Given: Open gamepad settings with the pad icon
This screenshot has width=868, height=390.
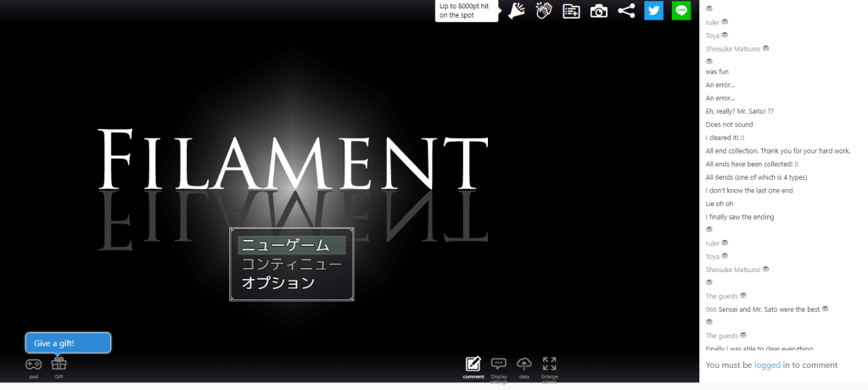Looking at the screenshot, I should (x=33, y=365).
